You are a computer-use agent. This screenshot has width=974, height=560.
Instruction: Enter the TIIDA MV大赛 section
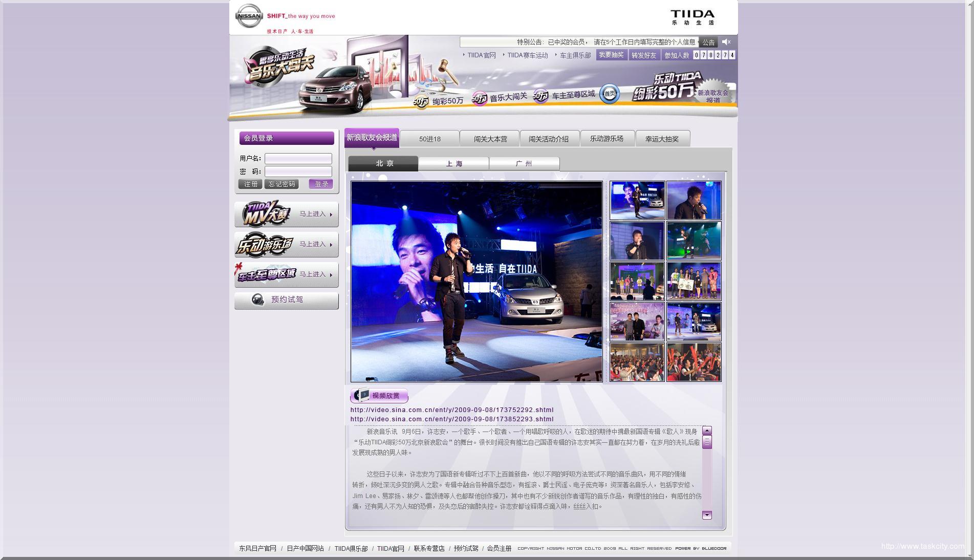[x=287, y=214]
